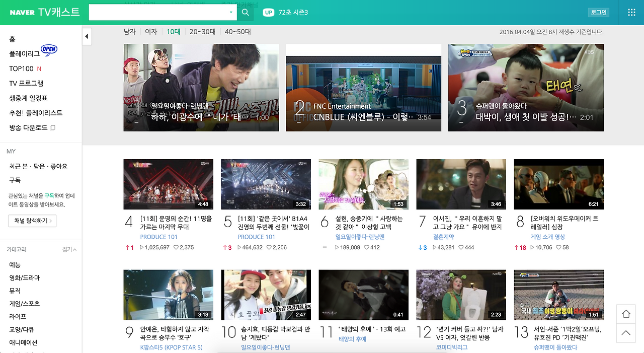644x353 pixels.
Task: Click the scroll-to-top arrow icon
Action: 625,333
